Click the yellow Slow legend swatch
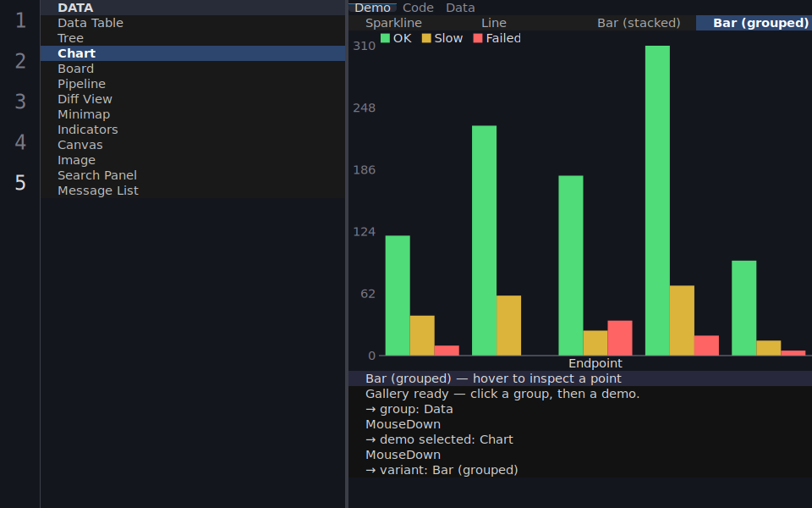Image resolution: width=812 pixels, height=508 pixels. click(x=426, y=38)
